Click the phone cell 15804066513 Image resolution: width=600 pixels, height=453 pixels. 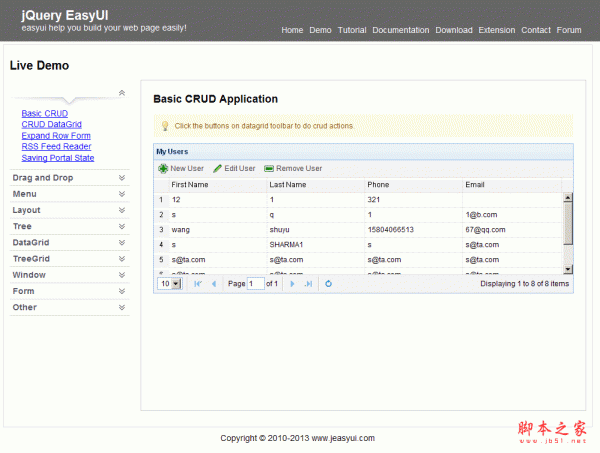click(414, 230)
